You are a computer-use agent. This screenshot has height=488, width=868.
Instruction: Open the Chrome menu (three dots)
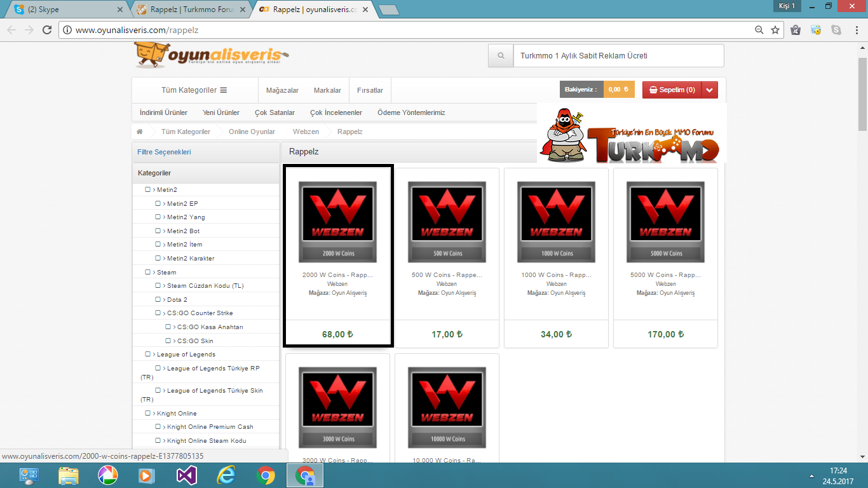coord(856,30)
